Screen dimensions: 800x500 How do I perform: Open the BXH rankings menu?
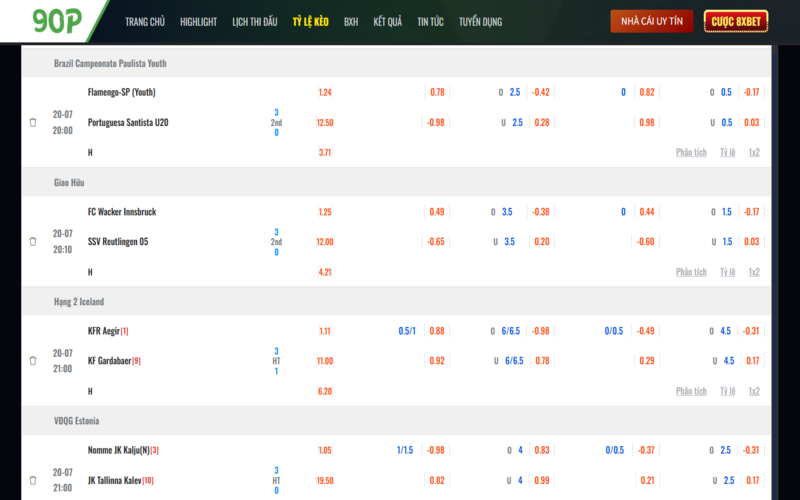(x=351, y=21)
